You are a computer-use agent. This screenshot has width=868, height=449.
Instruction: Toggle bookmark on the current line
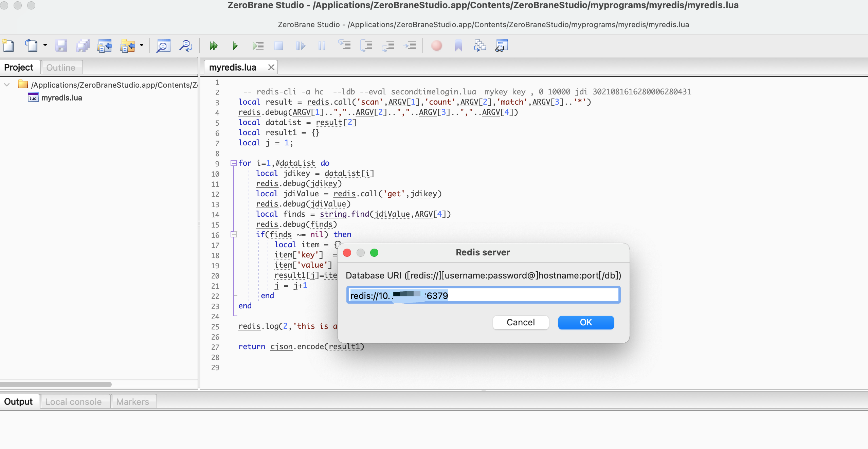pyautogui.click(x=458, y=46)
